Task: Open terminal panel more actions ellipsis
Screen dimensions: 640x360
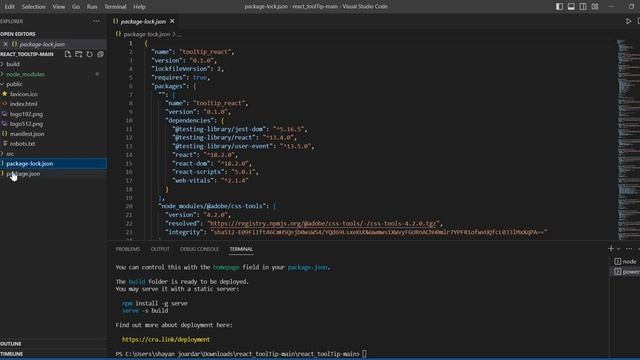Action: coord(629,249)
